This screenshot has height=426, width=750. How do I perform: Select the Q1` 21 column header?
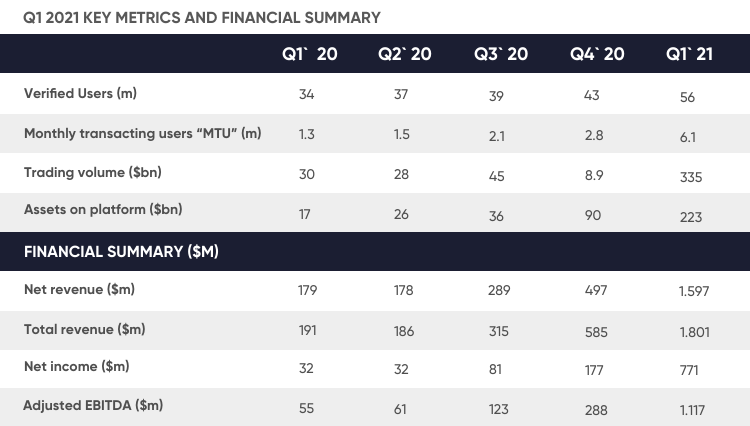[693, 54]
